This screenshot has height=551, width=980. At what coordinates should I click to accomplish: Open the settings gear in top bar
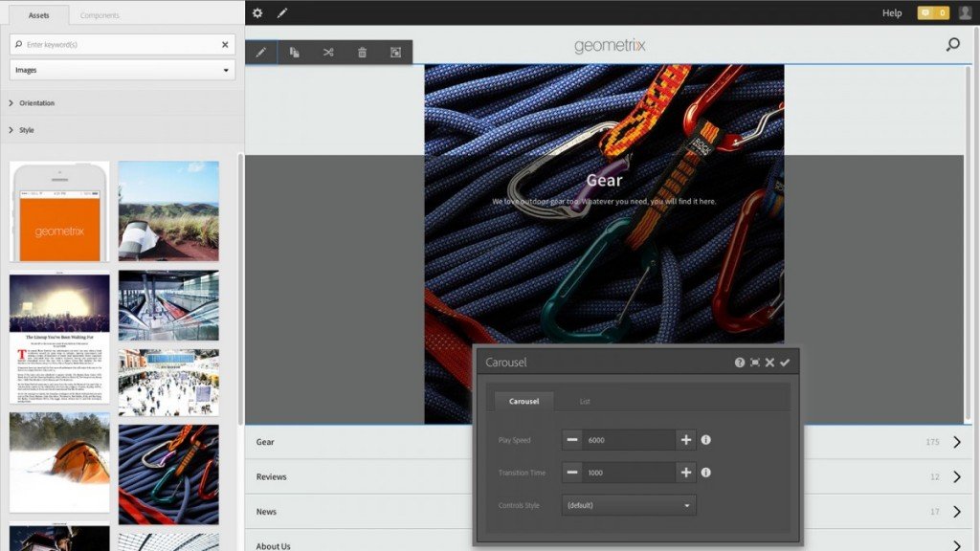pos(257,12)
